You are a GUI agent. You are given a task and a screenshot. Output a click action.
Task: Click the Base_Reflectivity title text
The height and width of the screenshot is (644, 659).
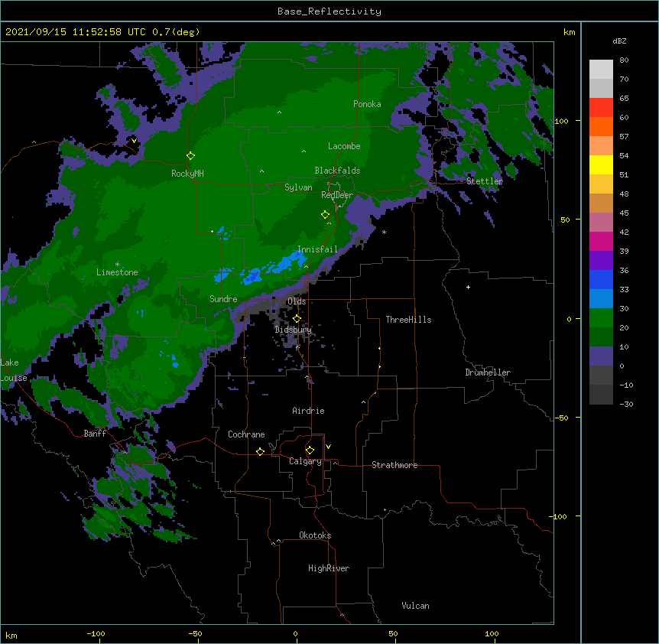(329, 11)
